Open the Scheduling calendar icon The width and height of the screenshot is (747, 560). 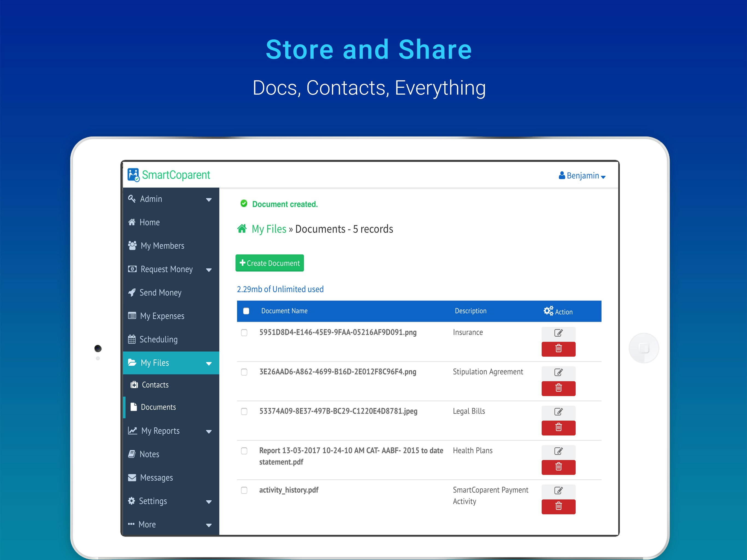click(132, 339)
